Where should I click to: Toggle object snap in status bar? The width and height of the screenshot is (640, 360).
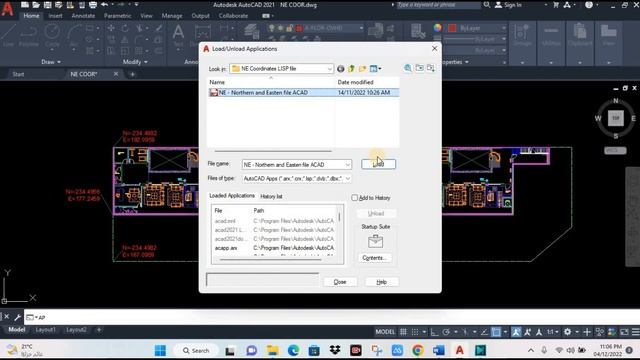496,332
